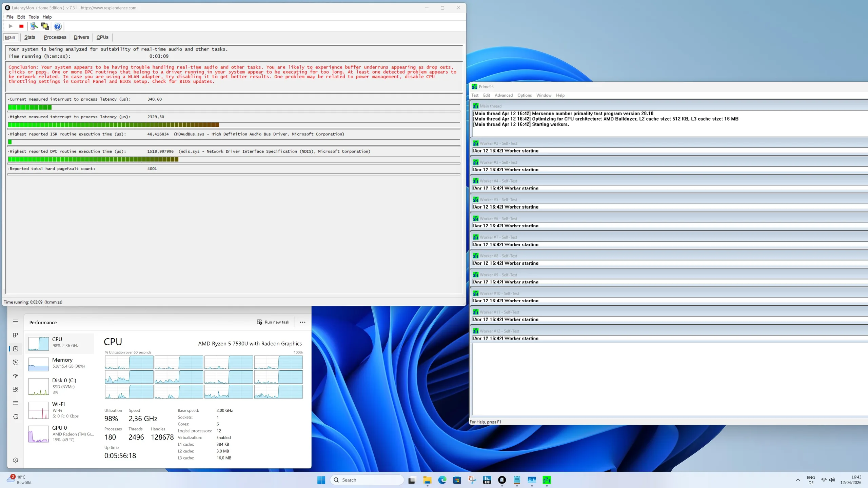Open LatencyMon help via blue question mark
Viewport: 868px width, 488px height.
[58, 26]
